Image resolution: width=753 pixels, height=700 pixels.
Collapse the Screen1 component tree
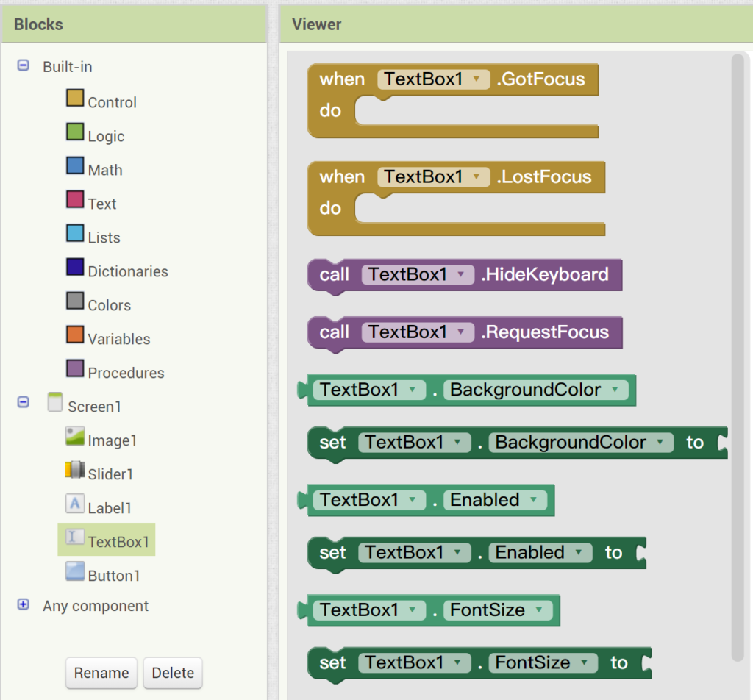point(23,402)
